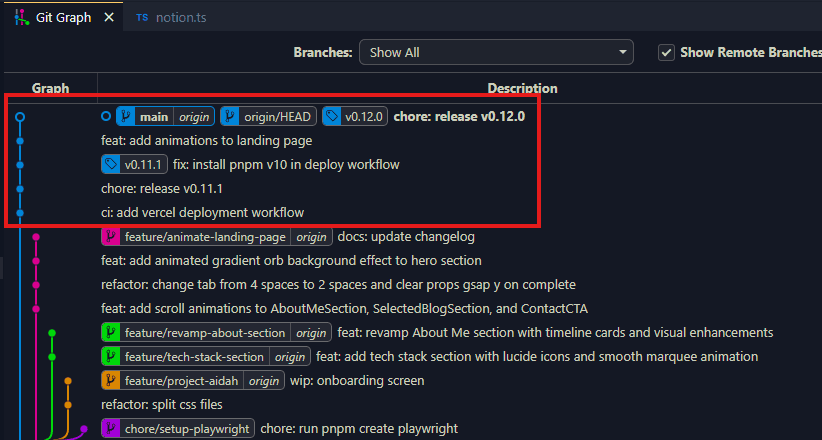Viewport: 822px width, 440px height.
Task: Select the feature/animate-landing-page branch label
Action: [x=206, y=237]
